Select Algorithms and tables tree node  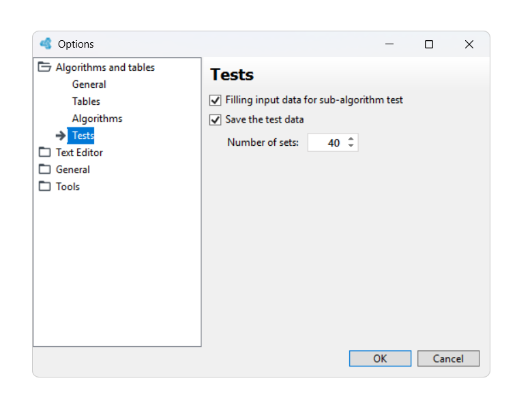click(105, 67)
